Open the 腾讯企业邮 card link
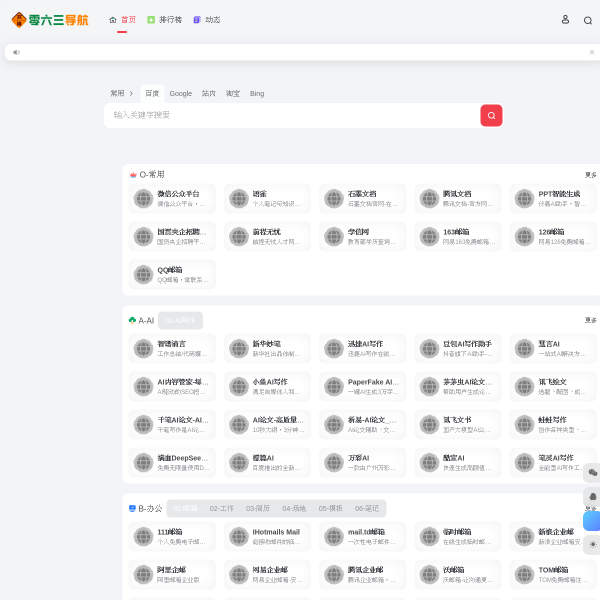The height and width of the screenshot is (600, 600). click(362, 574)
